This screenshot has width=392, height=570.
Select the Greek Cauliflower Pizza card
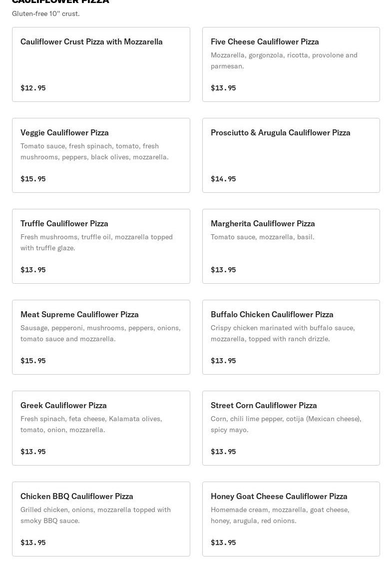point(101,428)
